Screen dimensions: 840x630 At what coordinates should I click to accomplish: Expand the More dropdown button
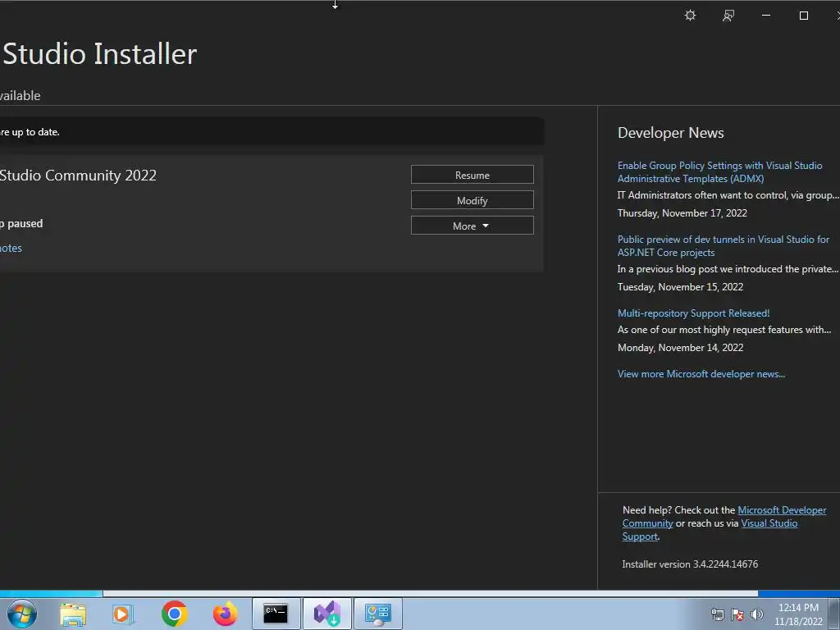coord(472,226)
